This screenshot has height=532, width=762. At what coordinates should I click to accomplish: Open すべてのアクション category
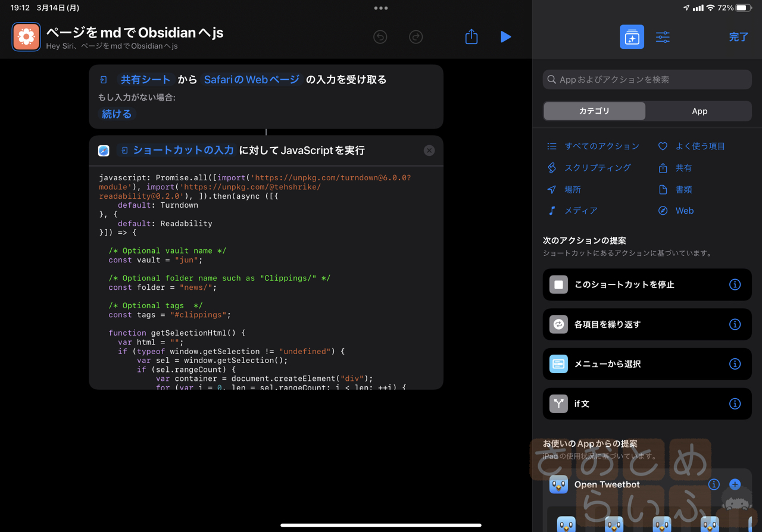tap(593, 146)
